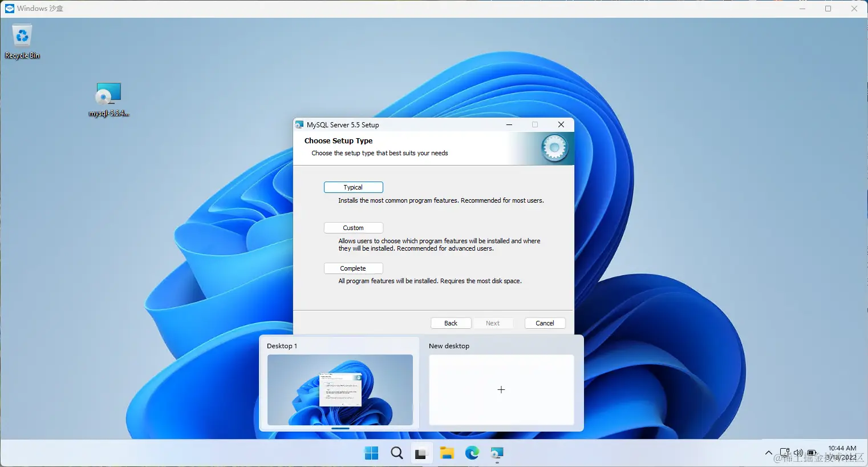Show hidden system tray icons
868x467 pixels.
(x=769, y=453)
